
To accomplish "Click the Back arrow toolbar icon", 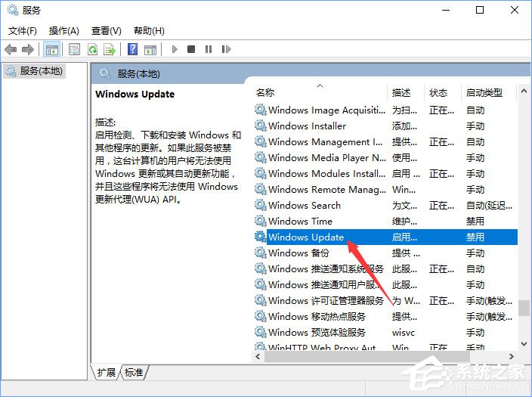I will tap(11, 50).
